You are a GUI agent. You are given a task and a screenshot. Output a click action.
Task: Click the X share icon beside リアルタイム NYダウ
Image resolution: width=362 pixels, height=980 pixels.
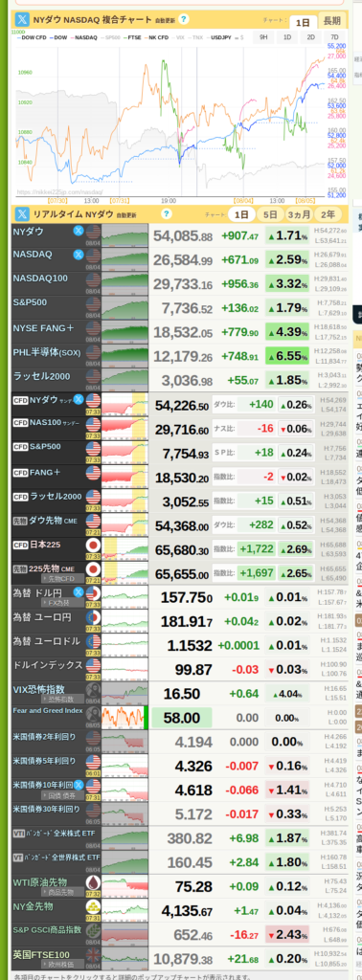[x=23, y=213]
